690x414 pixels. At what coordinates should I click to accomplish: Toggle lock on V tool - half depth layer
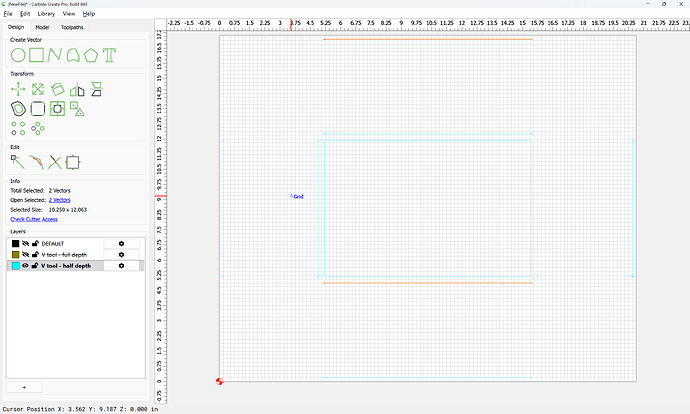coord(35,266)
